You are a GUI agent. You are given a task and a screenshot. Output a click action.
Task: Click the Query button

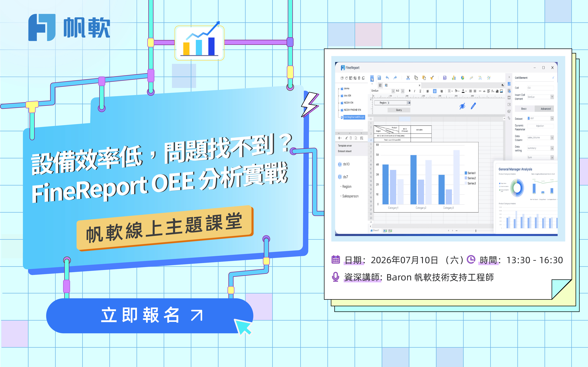(x=399, y=110)
